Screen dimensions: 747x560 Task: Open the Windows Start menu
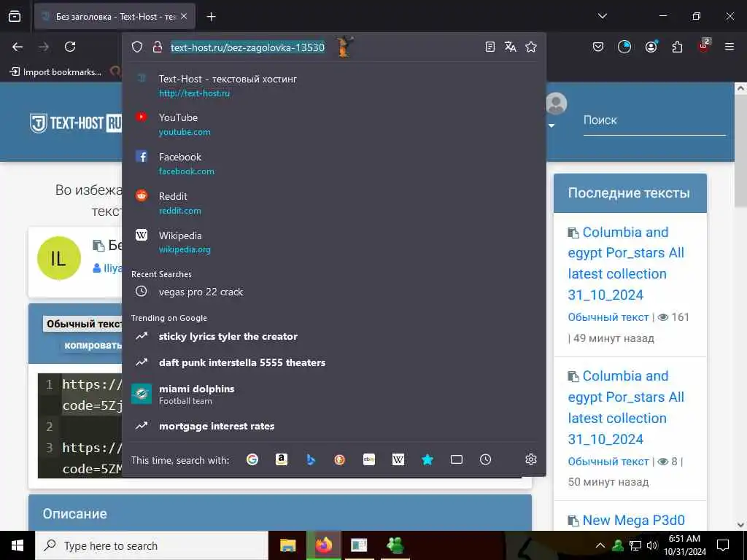click(18, 545)
